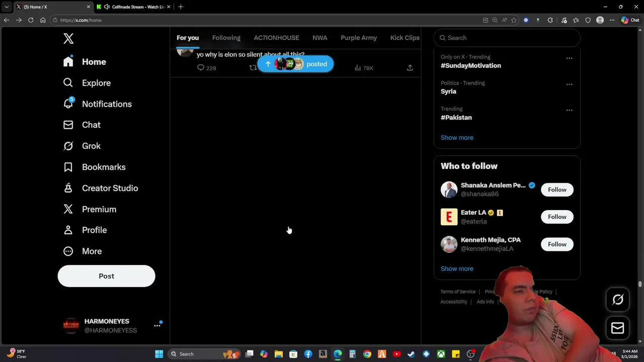Open Edge Copilot Chat button
Viewport: 644px width, 362px height.
pos(630,20)
